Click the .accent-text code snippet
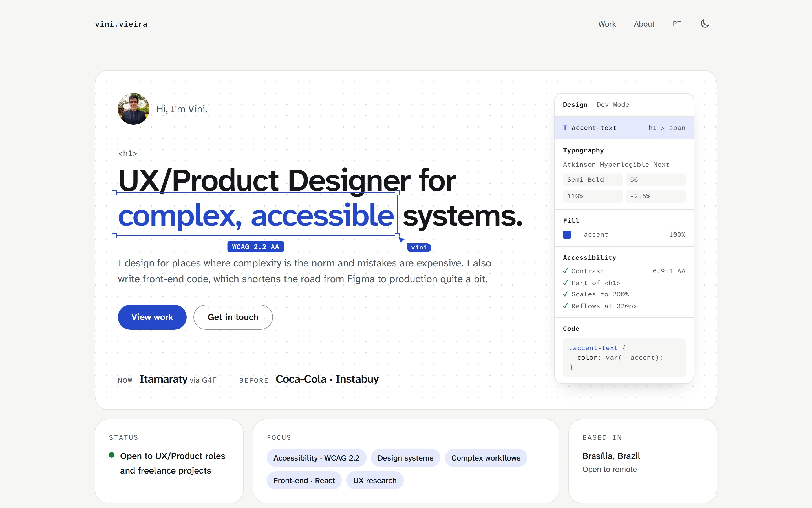Viewport: 812px width, 508px height. click(624, 358)
